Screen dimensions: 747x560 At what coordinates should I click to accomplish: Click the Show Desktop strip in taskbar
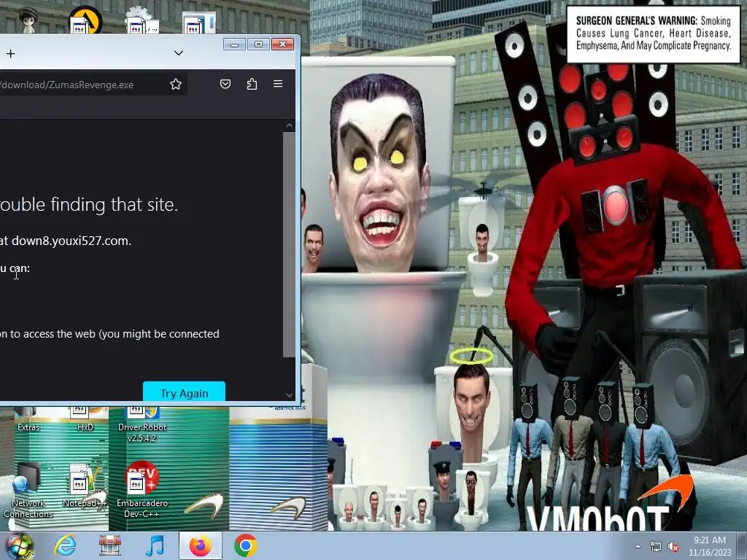[742, 546]
